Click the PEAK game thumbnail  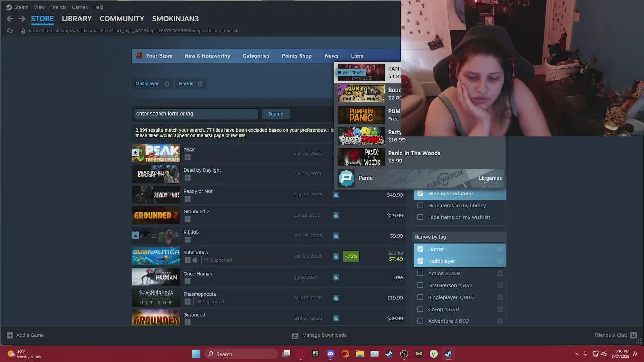(156, 153)
